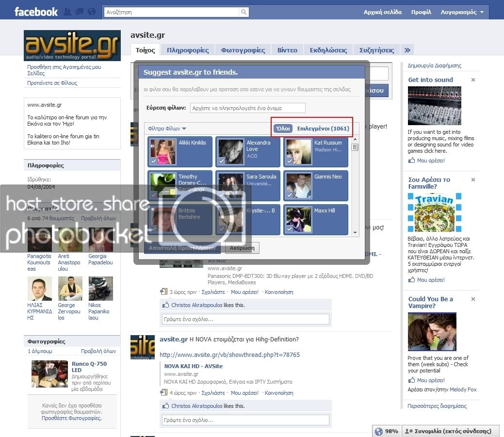The height and width of the screenshot is (437, 504).
Task: Click the Εύρεση φίλων name field
Action: (247, 108)
